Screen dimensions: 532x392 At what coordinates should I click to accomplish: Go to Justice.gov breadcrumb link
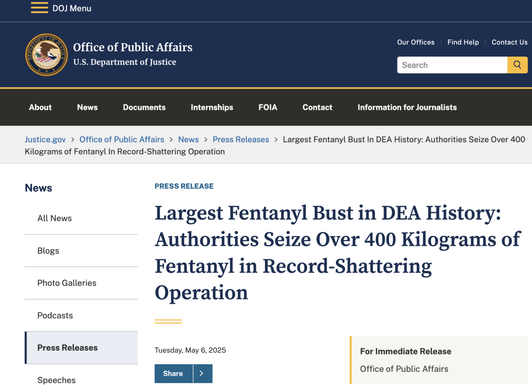[45, 139]
